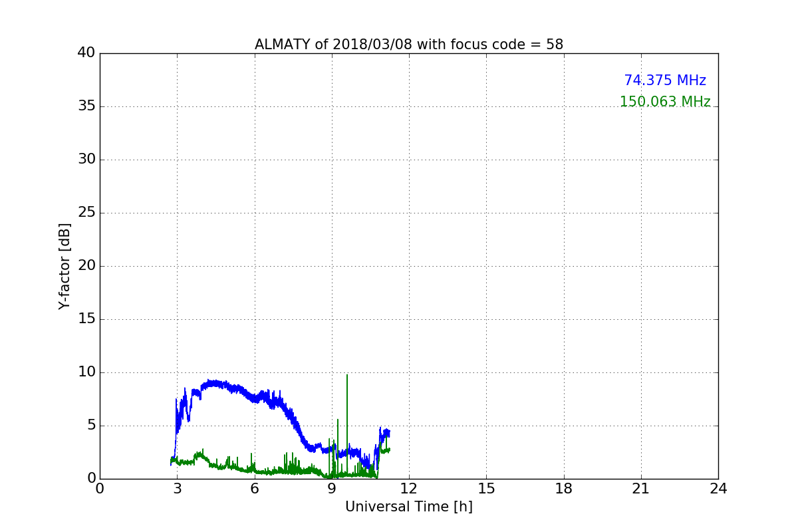Click the x-axis tick label 24

click(x=718, y=489)
